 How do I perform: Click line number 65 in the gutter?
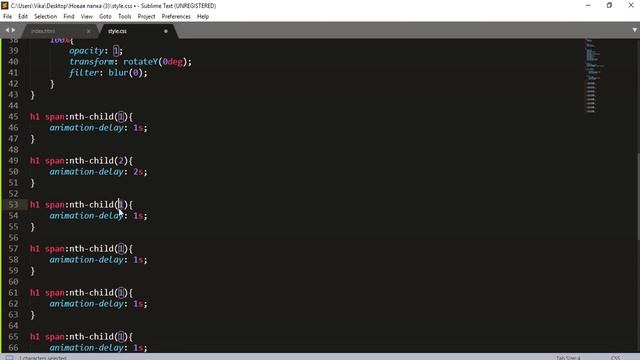(13, 337)
